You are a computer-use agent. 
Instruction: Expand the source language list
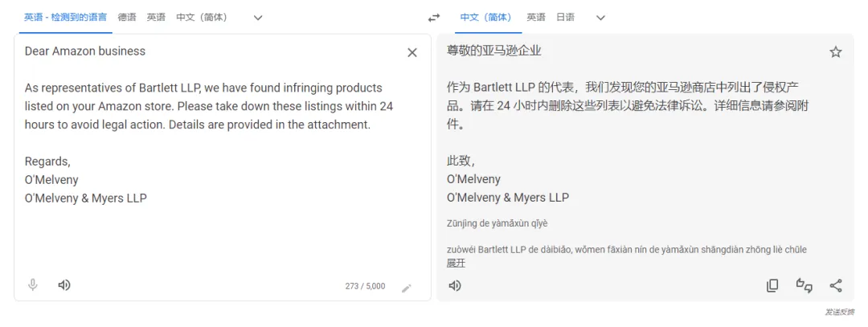point(257,18)
